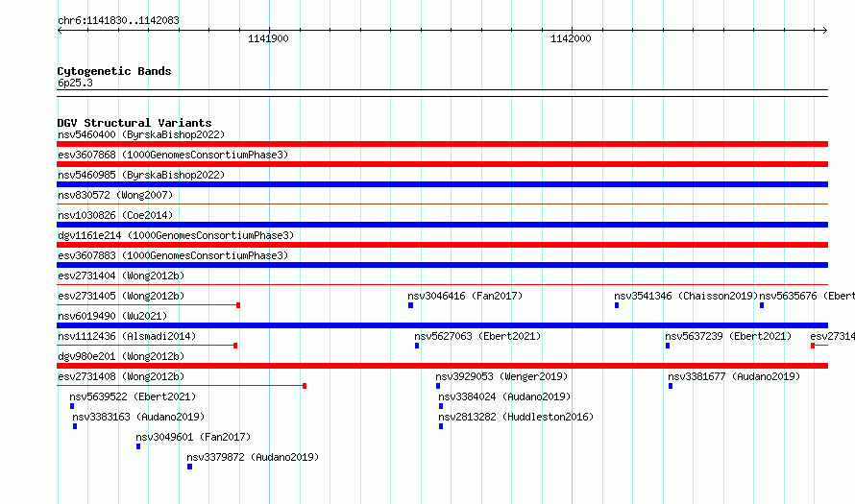Viewport: 855px width, 504px height.
Task: Click the blue marker under nsv3541346
Action: coord(617,305)
